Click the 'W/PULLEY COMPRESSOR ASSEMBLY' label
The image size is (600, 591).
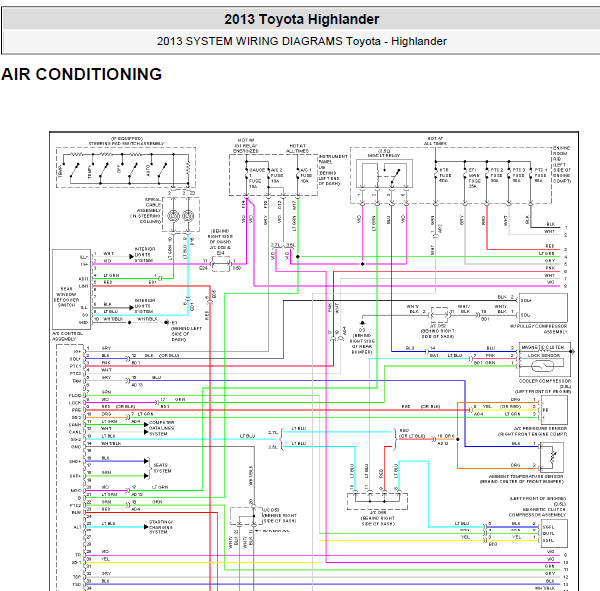pos(538,329)
